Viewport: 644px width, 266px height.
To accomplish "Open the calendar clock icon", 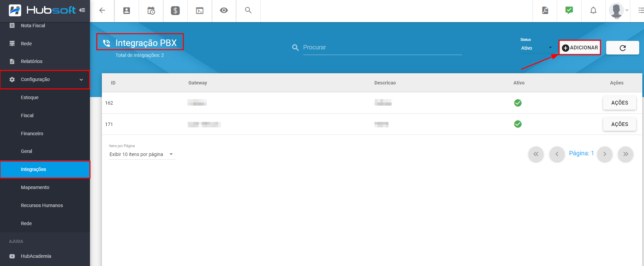I will click(151, 11).
